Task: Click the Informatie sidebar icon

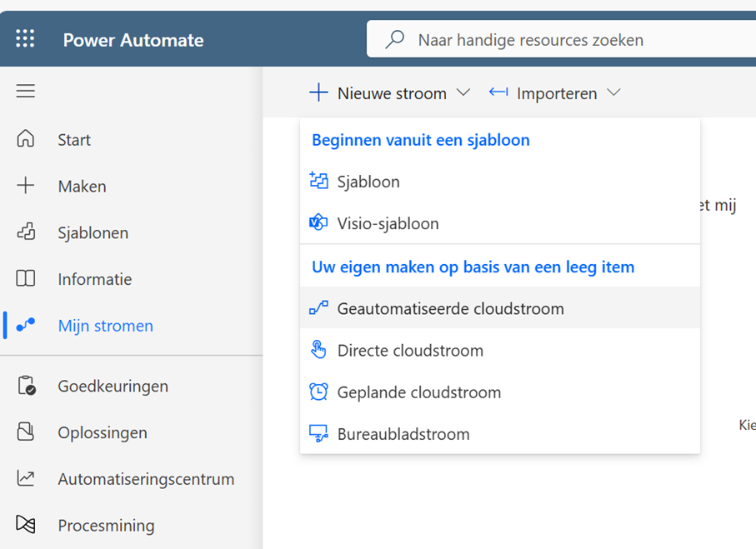Action: (x=26, y=279)
